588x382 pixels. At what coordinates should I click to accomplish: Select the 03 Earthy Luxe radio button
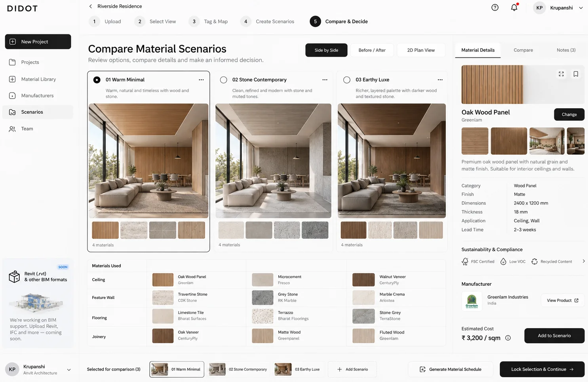347,80
